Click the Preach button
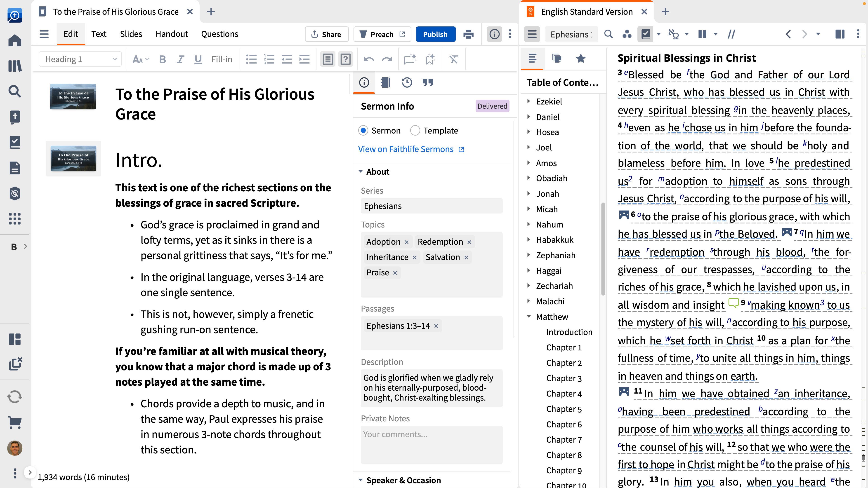Image resolution: width=868 pixels, height=488 pixels. (x=382, y=34)
